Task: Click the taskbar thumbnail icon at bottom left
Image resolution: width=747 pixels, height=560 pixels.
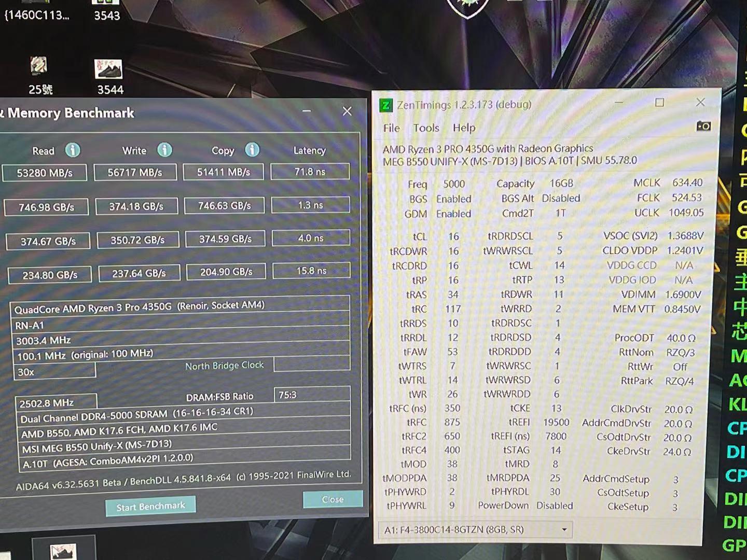Action: coord(63,549)
